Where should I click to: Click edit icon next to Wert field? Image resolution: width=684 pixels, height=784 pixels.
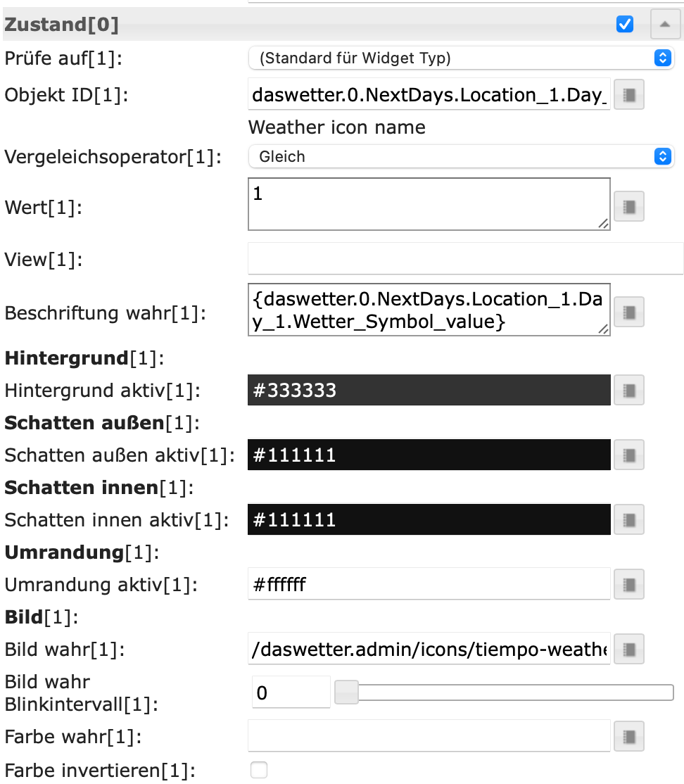[629, 207]
